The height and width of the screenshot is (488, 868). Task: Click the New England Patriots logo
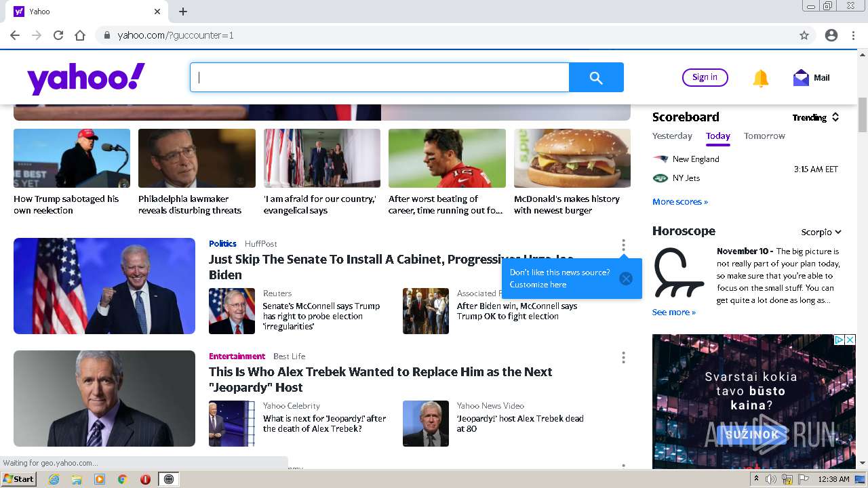tap(660, 159)
